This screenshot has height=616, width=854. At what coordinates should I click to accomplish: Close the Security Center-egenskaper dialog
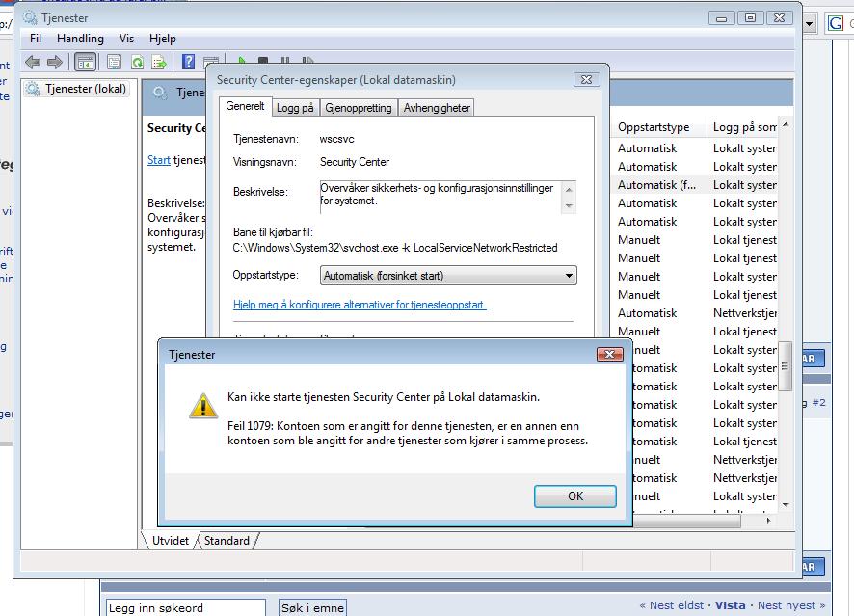587,79
